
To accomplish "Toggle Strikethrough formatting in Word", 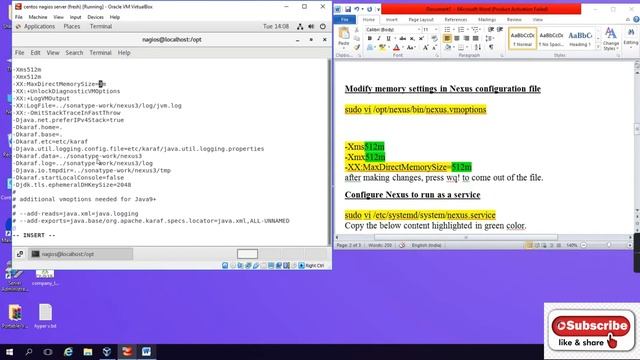I will (x=402, y=39).
